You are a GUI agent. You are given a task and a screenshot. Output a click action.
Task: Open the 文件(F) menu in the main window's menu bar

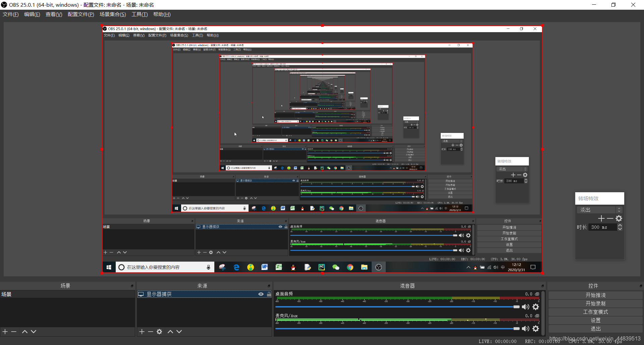(11, 14)
